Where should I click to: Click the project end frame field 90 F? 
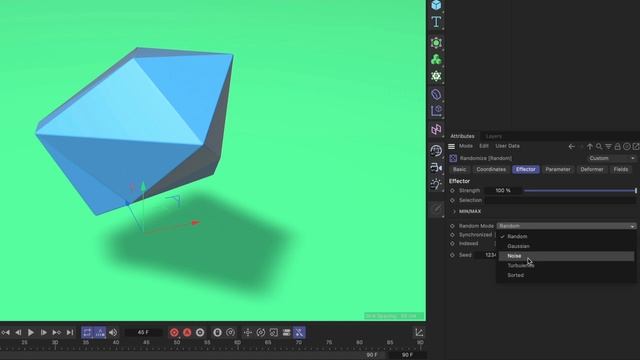407,355
